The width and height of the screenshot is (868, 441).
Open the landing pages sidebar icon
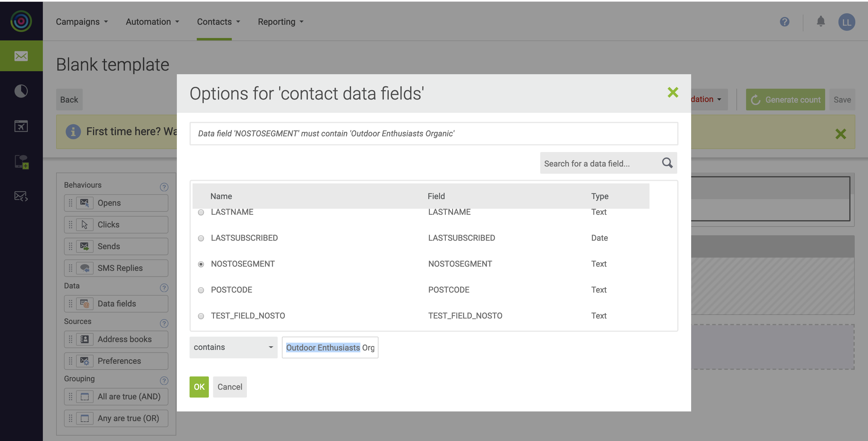pos(21,126)
